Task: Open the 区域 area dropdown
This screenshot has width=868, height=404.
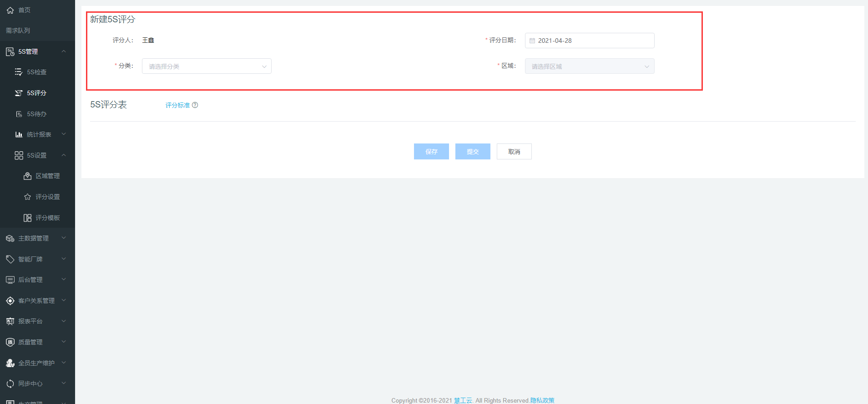Action: point(589,66)
